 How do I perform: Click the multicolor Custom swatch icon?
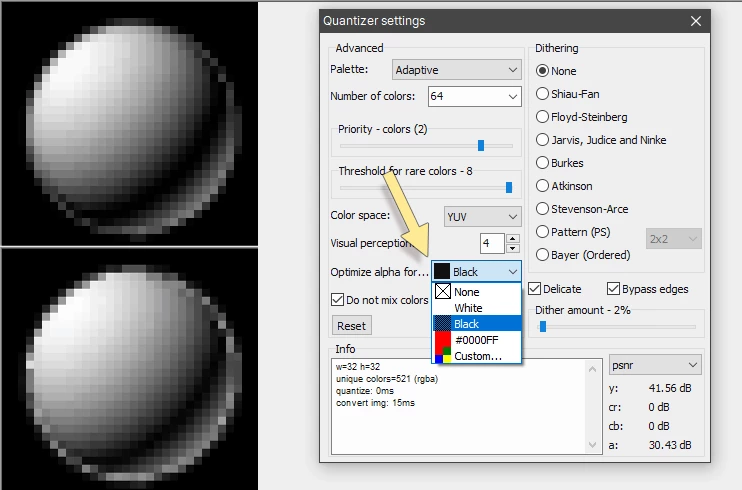tap(443, 356)
